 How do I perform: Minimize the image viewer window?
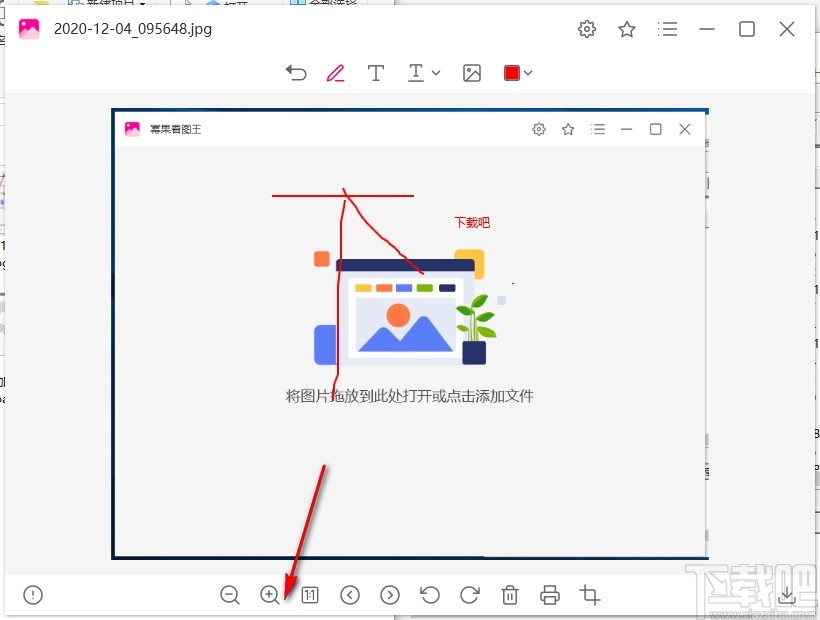coord(707,29)
